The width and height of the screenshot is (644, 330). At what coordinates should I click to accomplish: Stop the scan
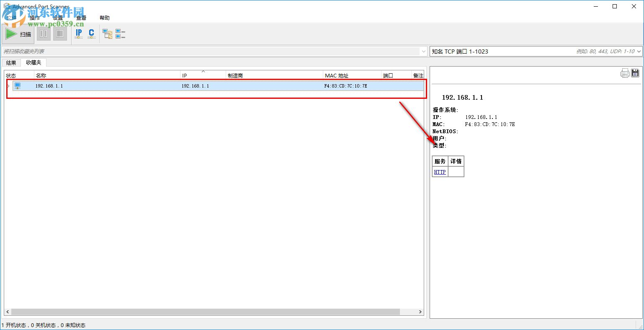[59, 34]
